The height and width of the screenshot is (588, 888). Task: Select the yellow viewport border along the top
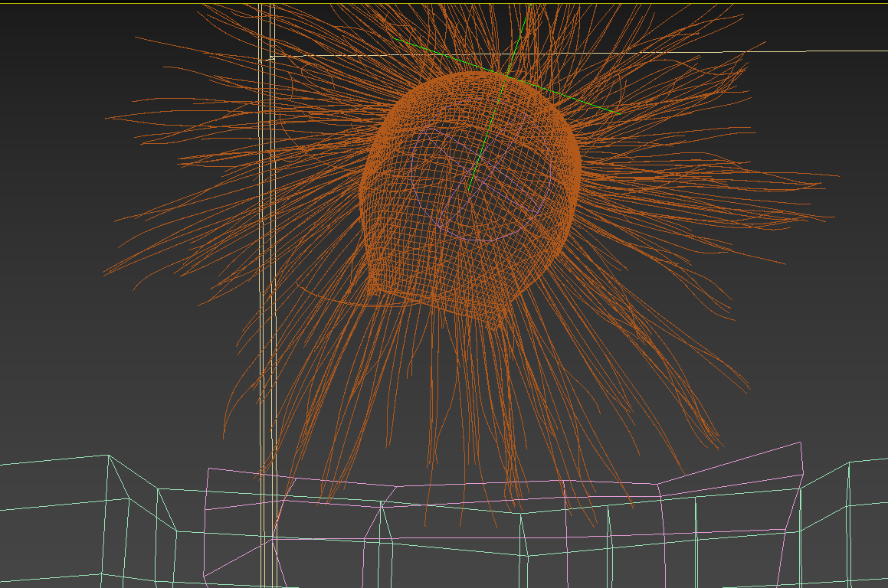pos(444,3)
